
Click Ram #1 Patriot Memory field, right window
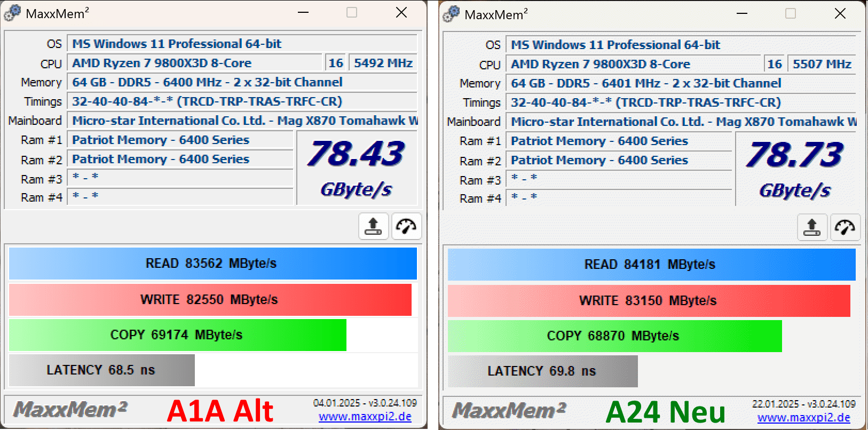pos(619,141)
